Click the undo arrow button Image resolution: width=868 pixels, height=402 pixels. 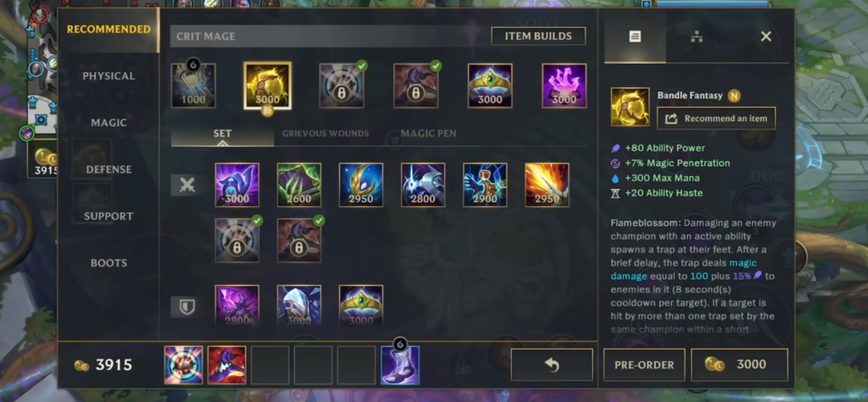click(x=551, y=365)
